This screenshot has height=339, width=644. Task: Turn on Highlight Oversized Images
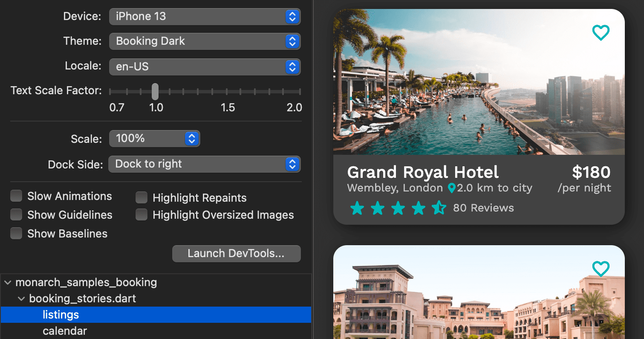pyautogui.click(x=142, y=215)
